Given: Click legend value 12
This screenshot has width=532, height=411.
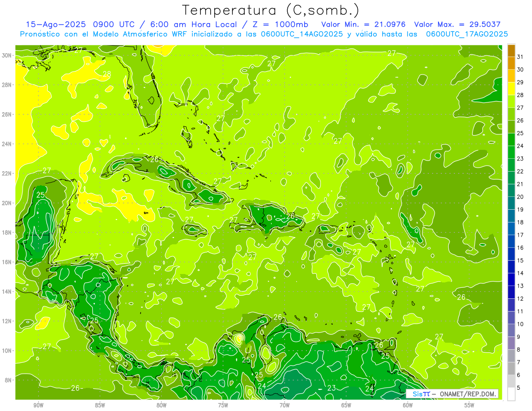Looking at the screenshot, I should [x=520, y=298].
